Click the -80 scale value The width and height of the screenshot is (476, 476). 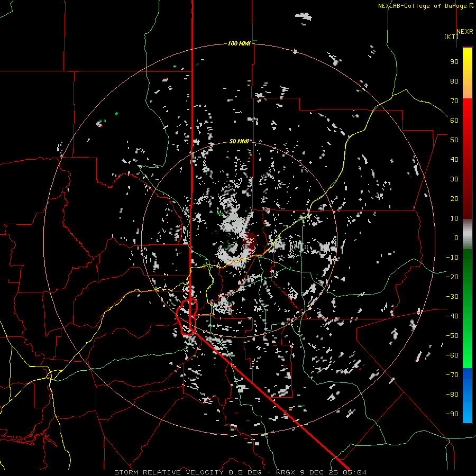tap(452, 395)
